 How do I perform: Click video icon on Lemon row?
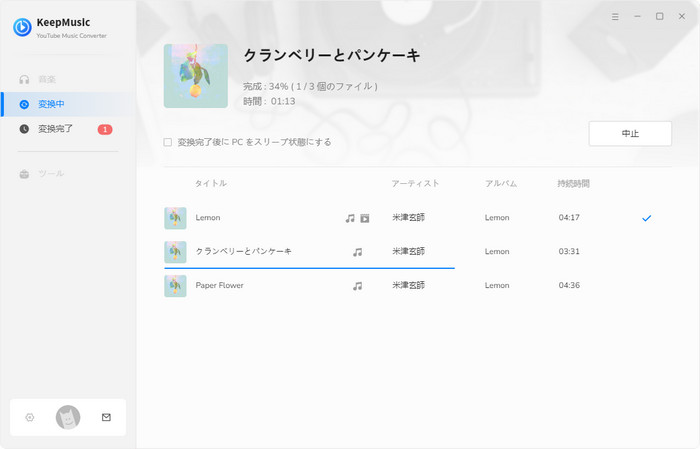coord(365,218)
